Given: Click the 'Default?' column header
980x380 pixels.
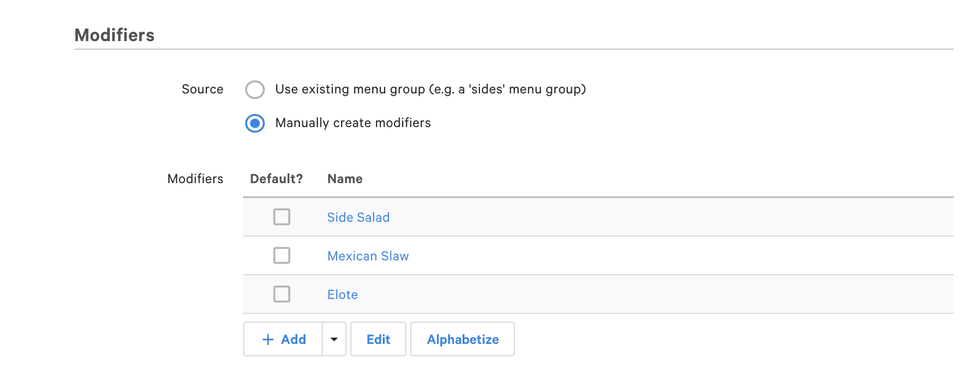Looking at the screenshot, I should click(276, 179).
